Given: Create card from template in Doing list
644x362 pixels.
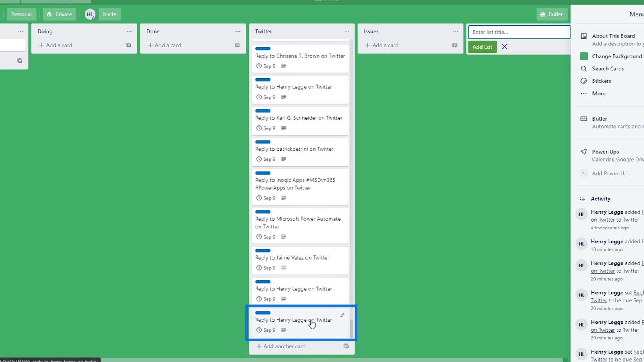Looking at the screenshot, I should click(128, 45).
